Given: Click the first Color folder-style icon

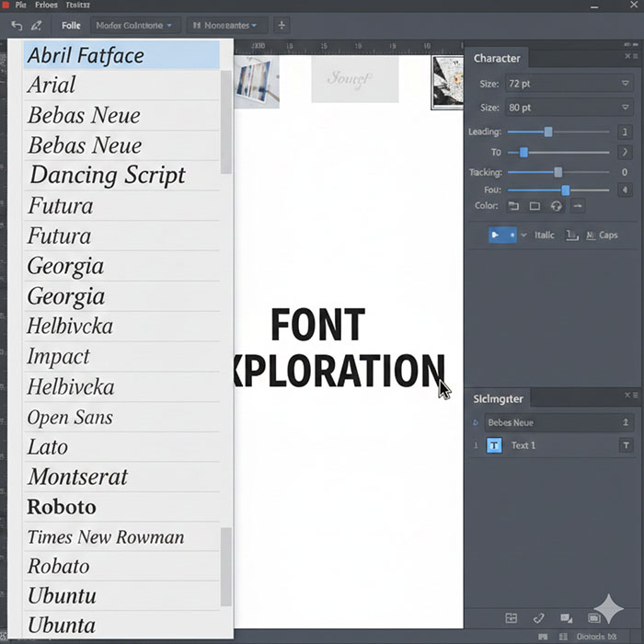Looking at the screenshot, I should pyautogui.click(x=513, y=206).
